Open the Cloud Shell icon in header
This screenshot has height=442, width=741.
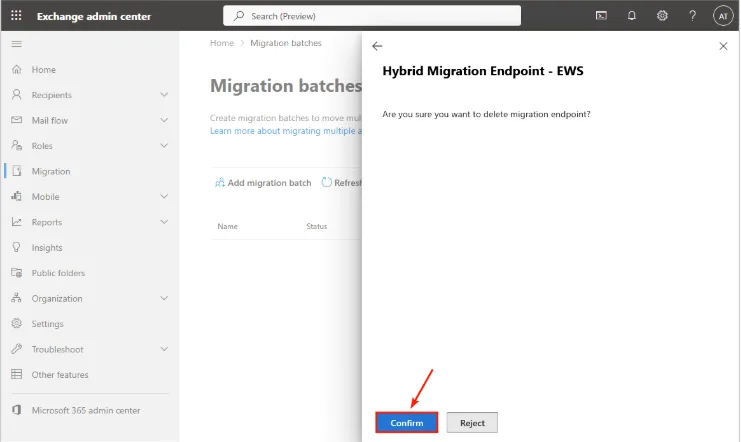pyautogui.click(x=601, y=16)
